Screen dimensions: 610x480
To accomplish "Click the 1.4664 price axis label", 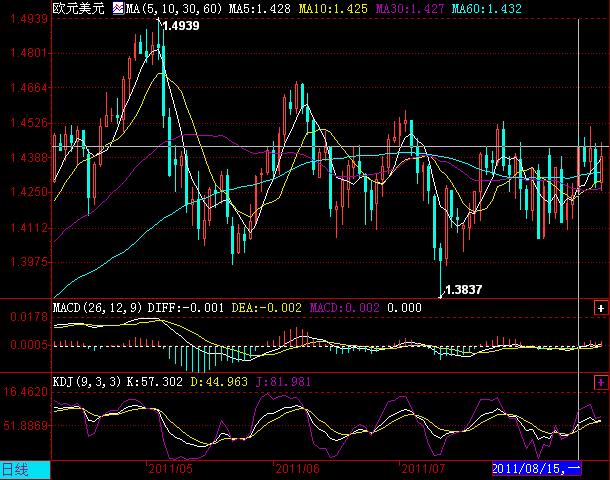I will [x=28, y=88].
